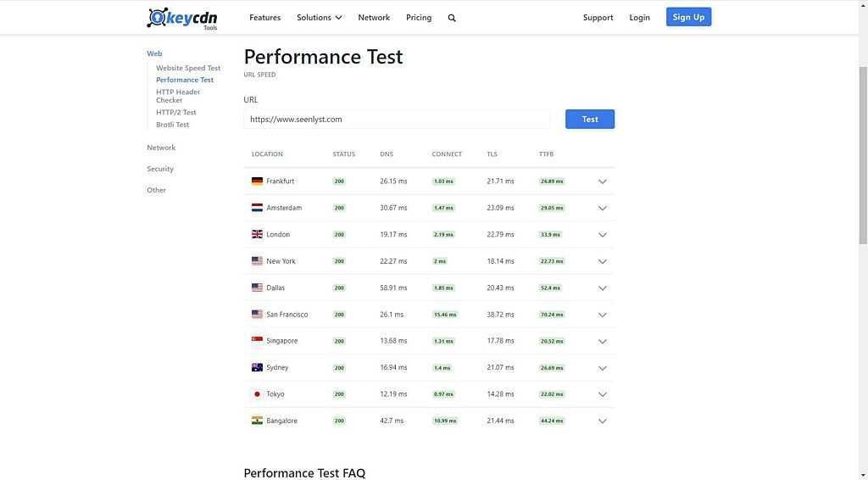Click the Netherlands flag beside Amsterdam
Viewport: 868px width, 480px height.
pos(257,208)
